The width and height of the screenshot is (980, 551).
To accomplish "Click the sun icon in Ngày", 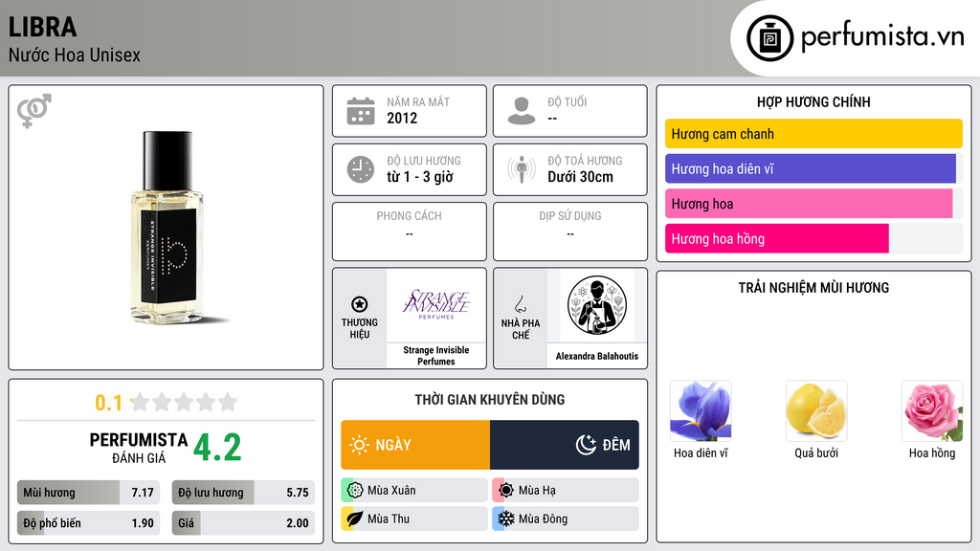I will coord(359,445).
